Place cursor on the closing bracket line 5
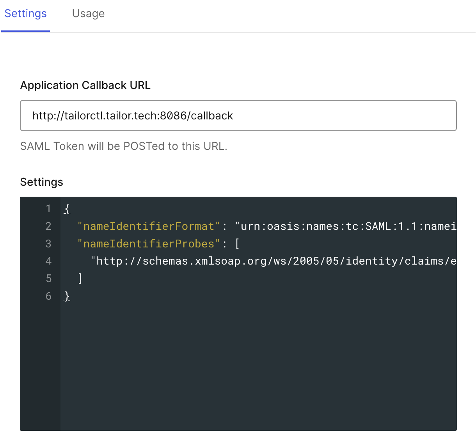Image resolution: width=476 pixels, height=448 pixels. coord(80,278)
